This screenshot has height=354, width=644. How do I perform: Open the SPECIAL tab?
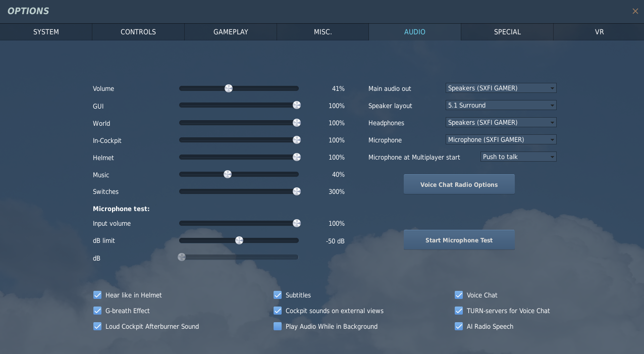point(507,32)
